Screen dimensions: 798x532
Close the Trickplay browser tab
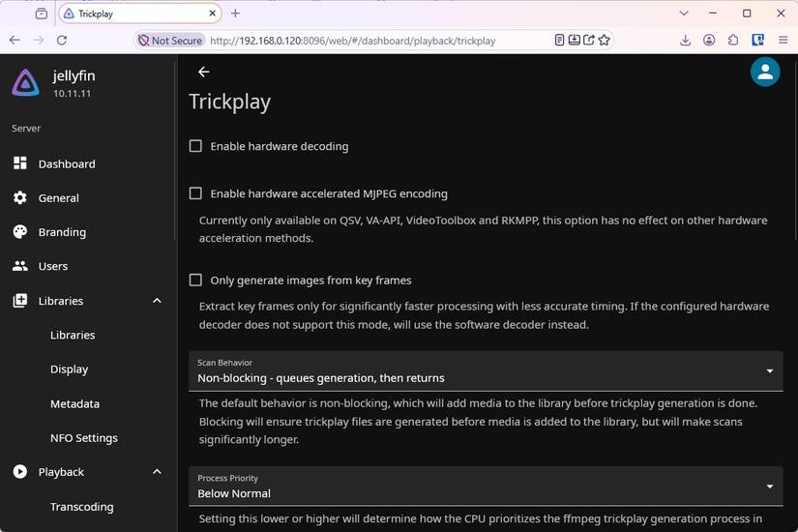pos(212,14)
